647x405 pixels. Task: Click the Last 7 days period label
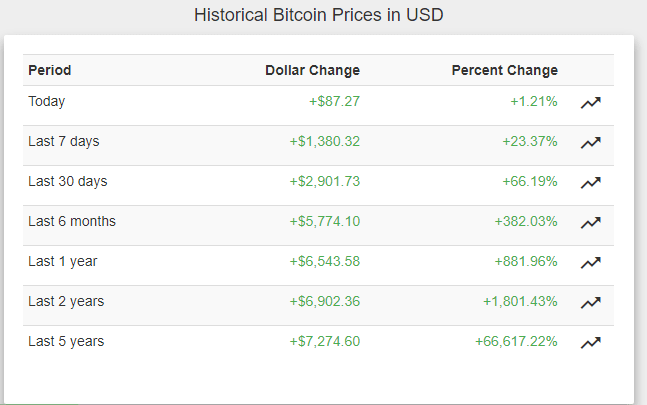click(64, 141)
